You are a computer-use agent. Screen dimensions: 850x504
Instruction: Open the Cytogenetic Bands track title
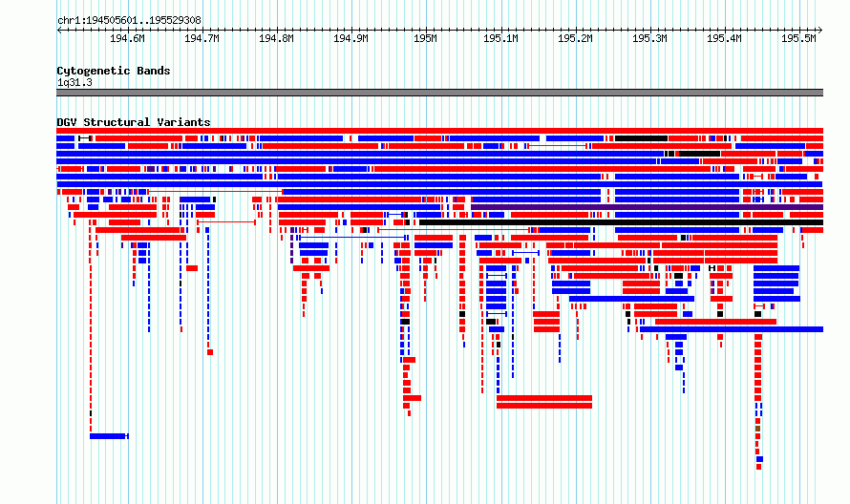pos(114,71)
